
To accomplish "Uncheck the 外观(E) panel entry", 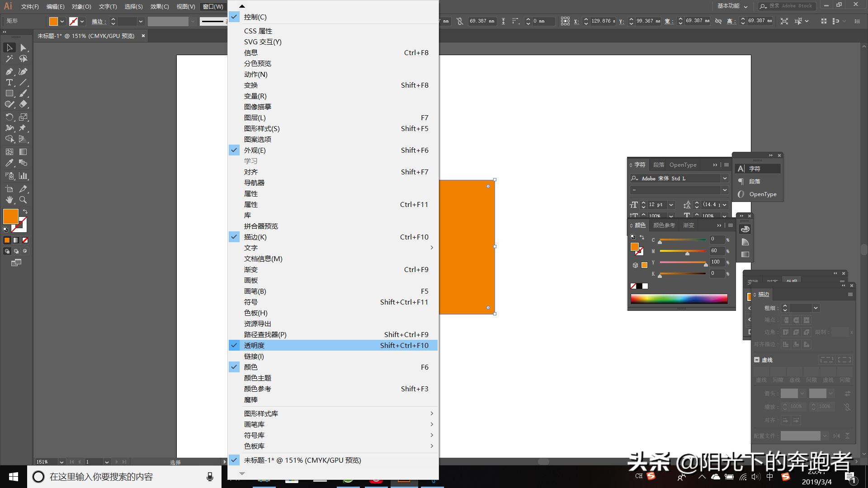I will [255, 150].
